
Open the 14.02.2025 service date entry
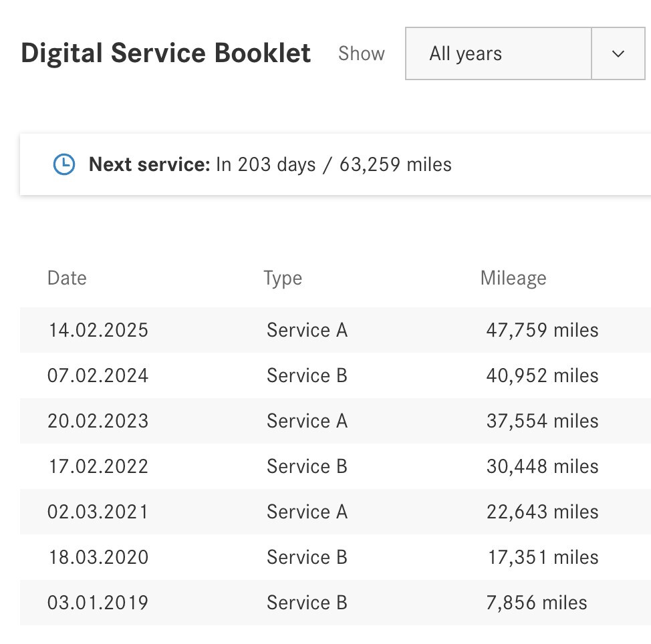coord(98,330)
